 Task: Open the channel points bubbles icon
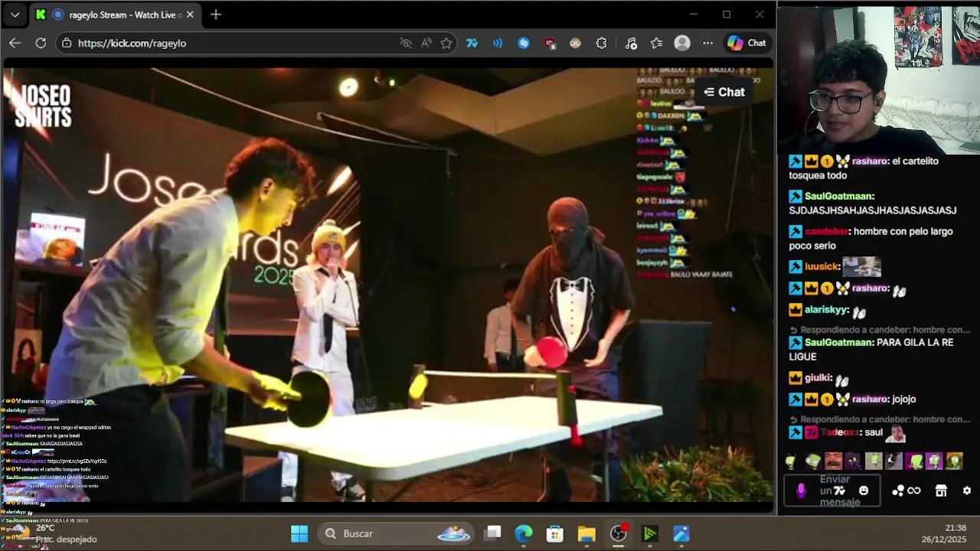pos(898,491)
